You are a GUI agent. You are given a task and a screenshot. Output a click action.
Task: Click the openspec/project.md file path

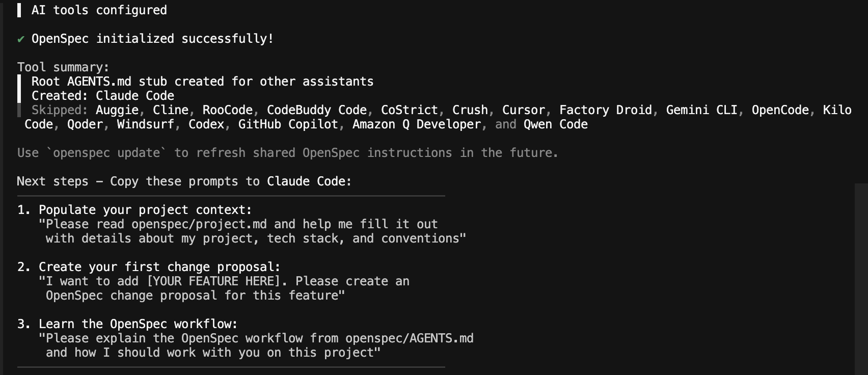pos(199,224)
